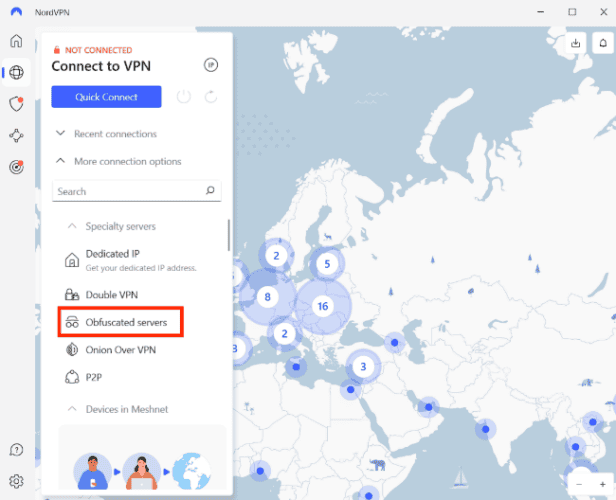Maximize the NordVPN window
Image resolution: width=616 pixels, height=500 pixels.
coord(572,12)
